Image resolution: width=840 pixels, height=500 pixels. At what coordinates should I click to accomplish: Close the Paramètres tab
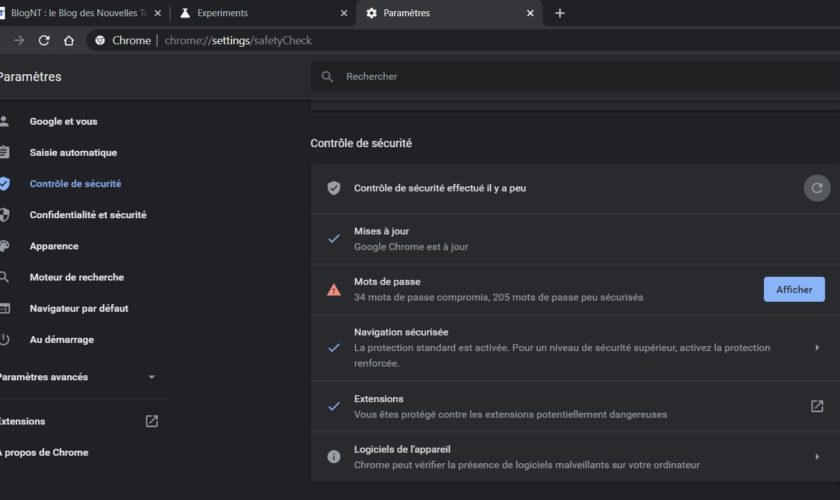click(x=530, y=13)
